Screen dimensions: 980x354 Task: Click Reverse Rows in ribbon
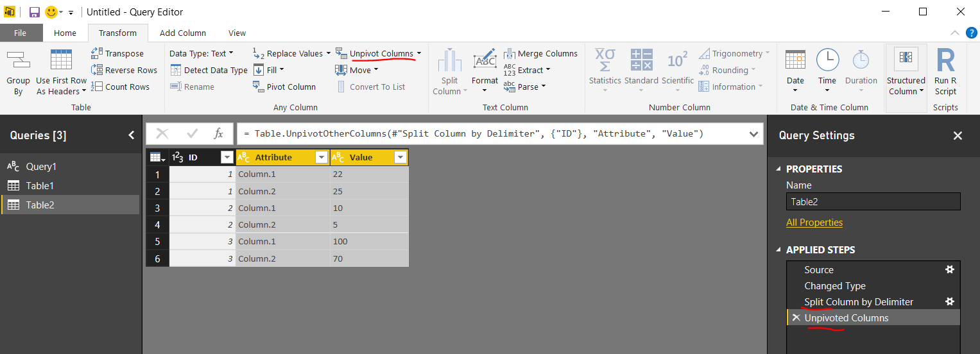click(x=124, y=70)
